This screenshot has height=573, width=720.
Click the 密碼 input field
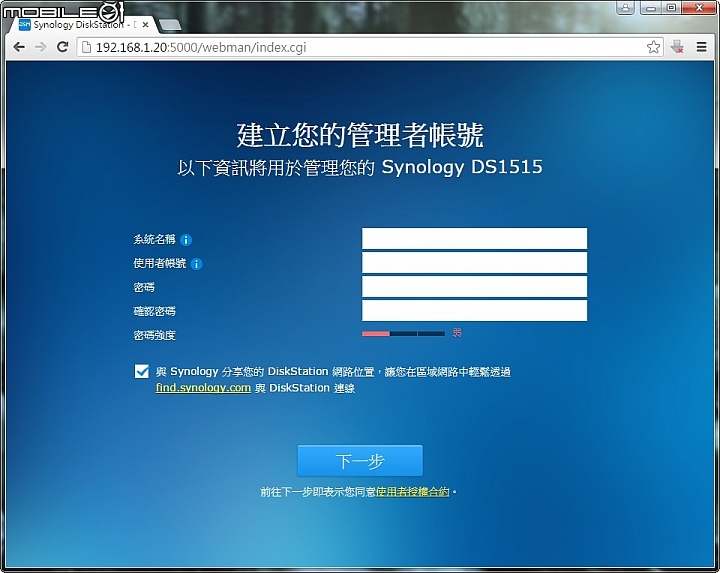click(x=474, y=286)
